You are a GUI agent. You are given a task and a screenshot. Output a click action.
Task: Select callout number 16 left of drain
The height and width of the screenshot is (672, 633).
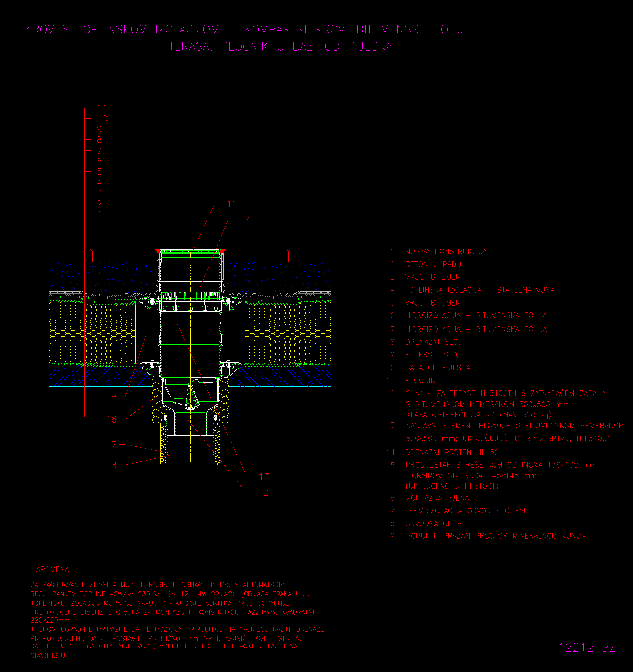(111, 419)
